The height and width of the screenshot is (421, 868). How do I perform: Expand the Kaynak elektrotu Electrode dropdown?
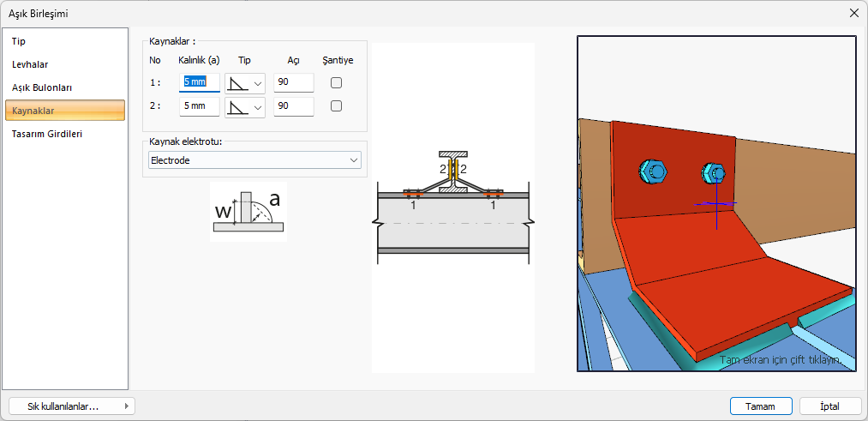point(254,160)
